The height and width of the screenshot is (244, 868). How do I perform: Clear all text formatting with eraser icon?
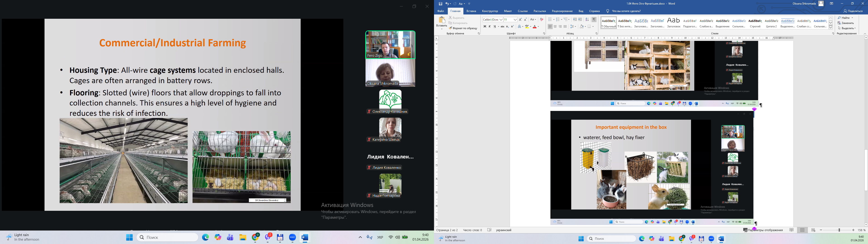(542, 20)
